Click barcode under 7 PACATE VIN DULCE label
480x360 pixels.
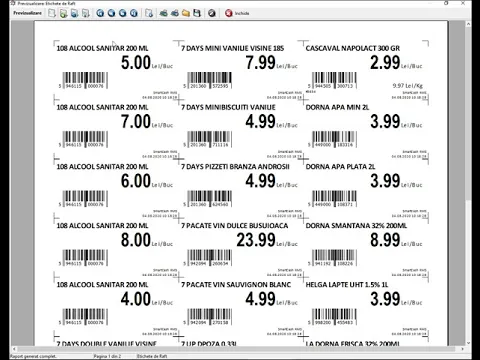(209, 258)
